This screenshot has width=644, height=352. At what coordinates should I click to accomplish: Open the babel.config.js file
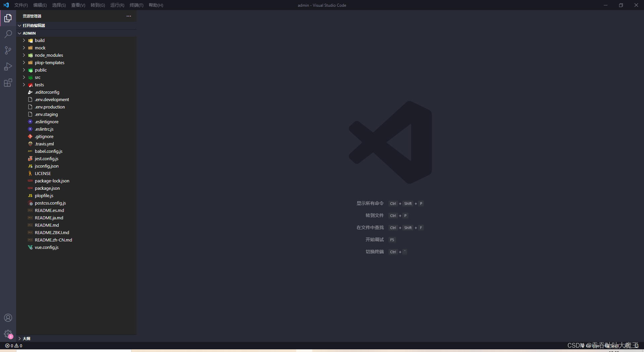pyautogui.click(x=76, y=151)
